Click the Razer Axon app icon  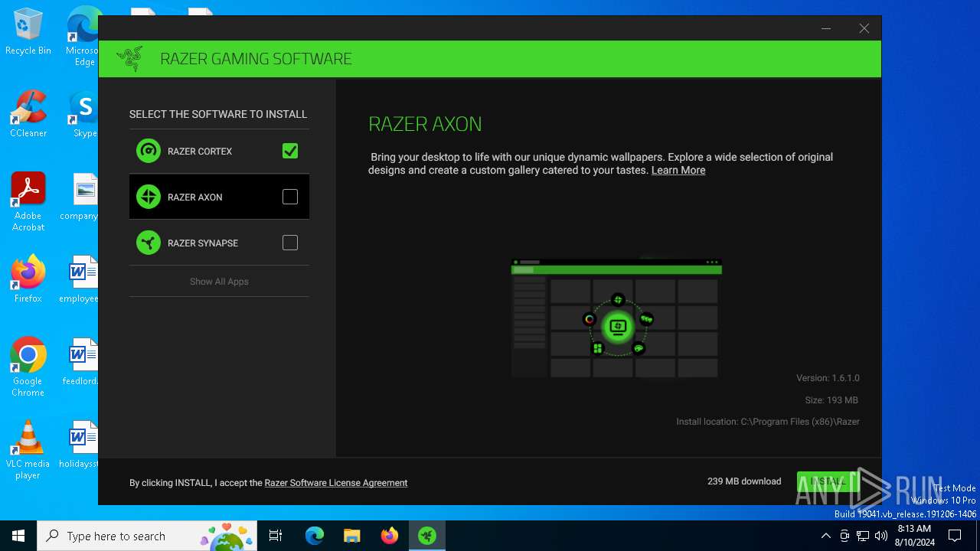pyautogui.click(x=149, y=197)
